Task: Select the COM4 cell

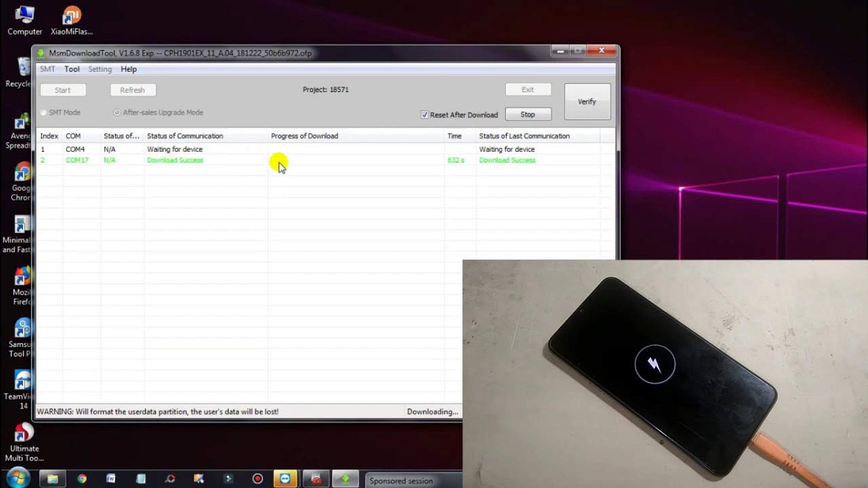Action: [75, 149]
